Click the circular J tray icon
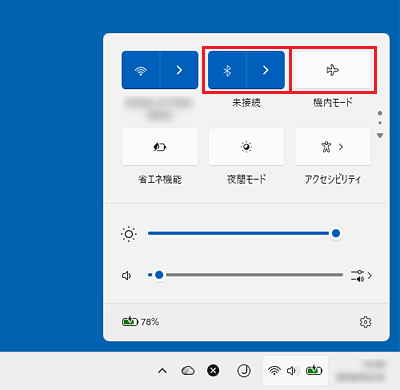The width and height of the screenshot is (400, 390). (244, 371)
